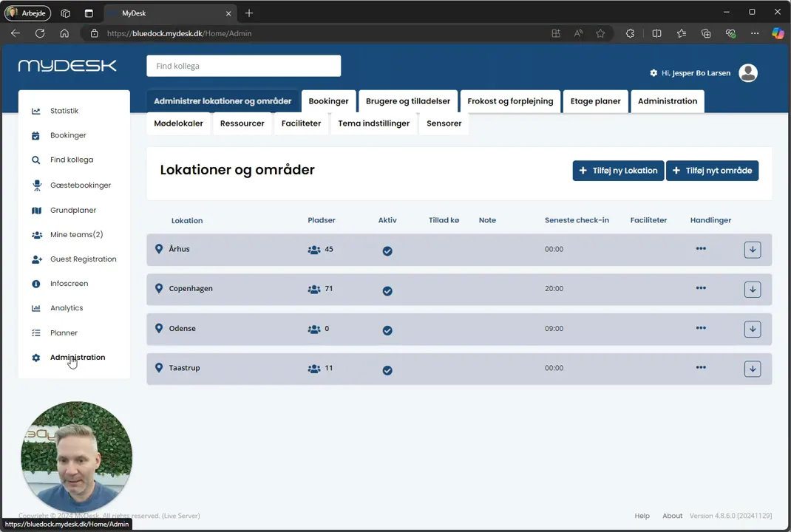This screenshot has width=791, height=532.
Task: Click Tilføj nyt område button
Action: (x=712, y=171)
